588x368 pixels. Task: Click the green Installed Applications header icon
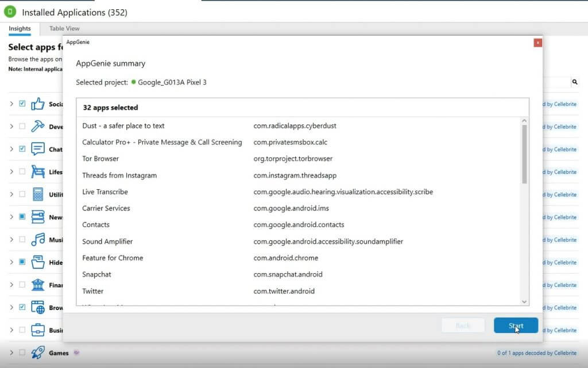pos(10,11)
